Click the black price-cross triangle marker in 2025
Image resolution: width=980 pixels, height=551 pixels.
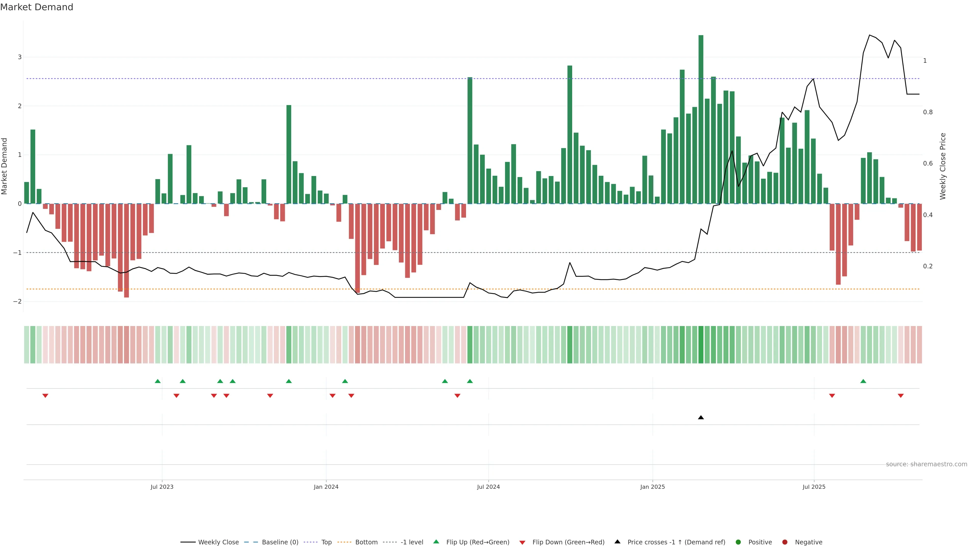point(701,418)
